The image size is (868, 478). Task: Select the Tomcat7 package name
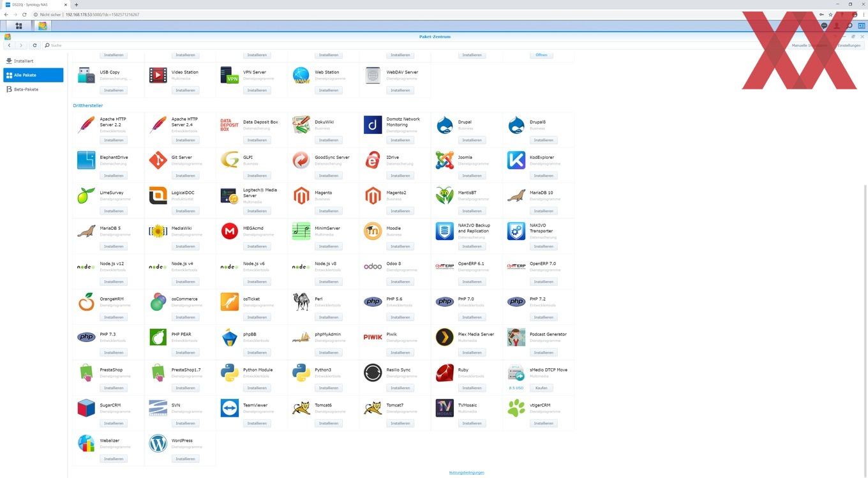click(x=395, y=405)
